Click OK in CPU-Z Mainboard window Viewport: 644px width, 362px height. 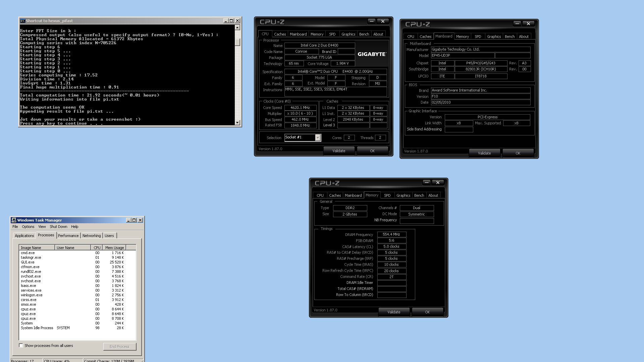point(518,153)
